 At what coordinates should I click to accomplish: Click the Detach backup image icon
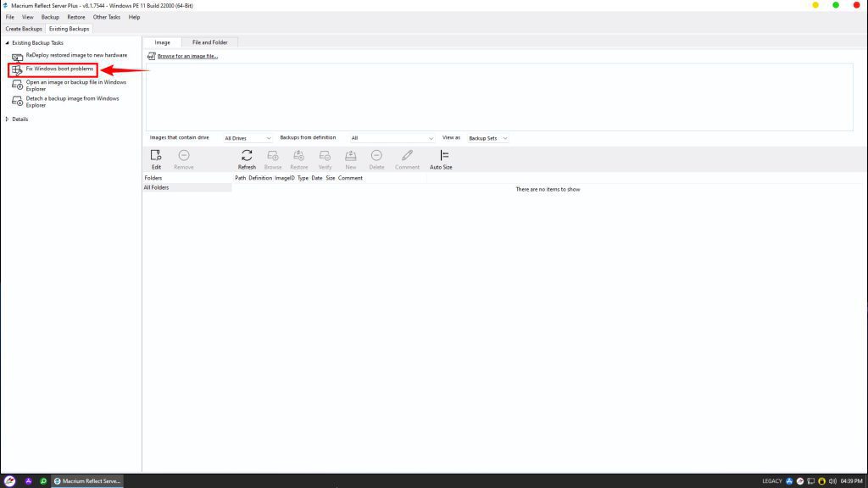17,102
